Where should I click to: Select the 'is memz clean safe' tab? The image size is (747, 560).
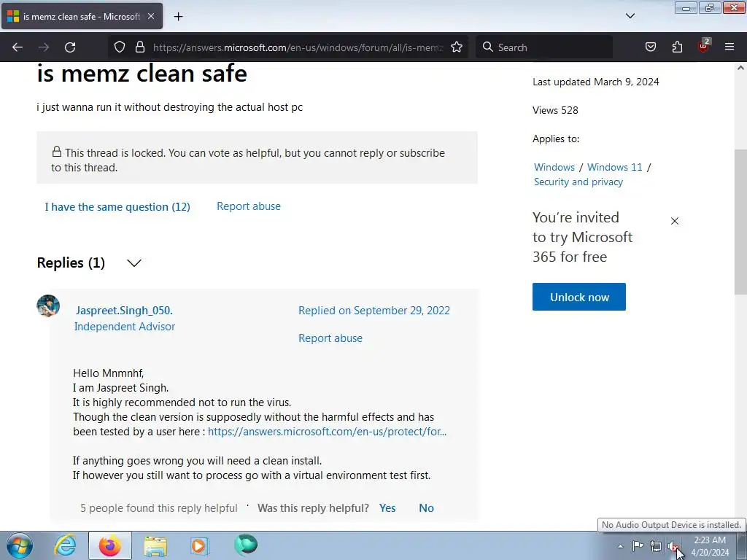[x=82, y=16]
